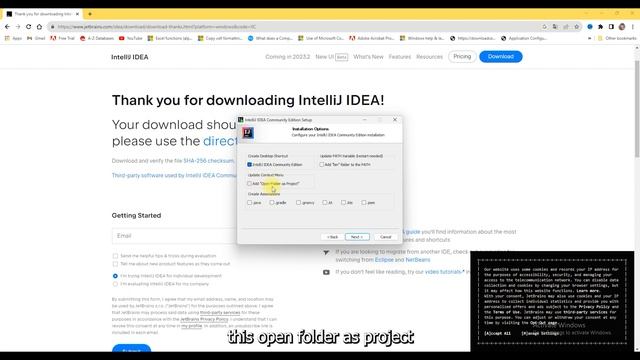Image resolution: width=640 pixels, height=360 pixels.
Task: Close the Thank you for downloading tab
Action: [x=78, y=14]
